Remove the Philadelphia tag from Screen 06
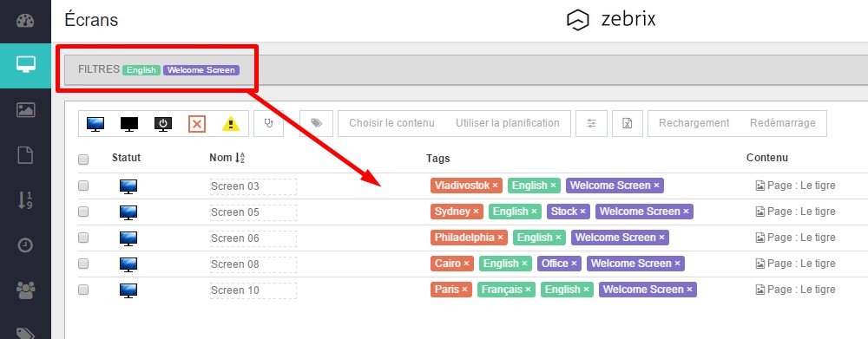Image resolution: width=868 pixels, height=339 pixels. click(500, 238)
